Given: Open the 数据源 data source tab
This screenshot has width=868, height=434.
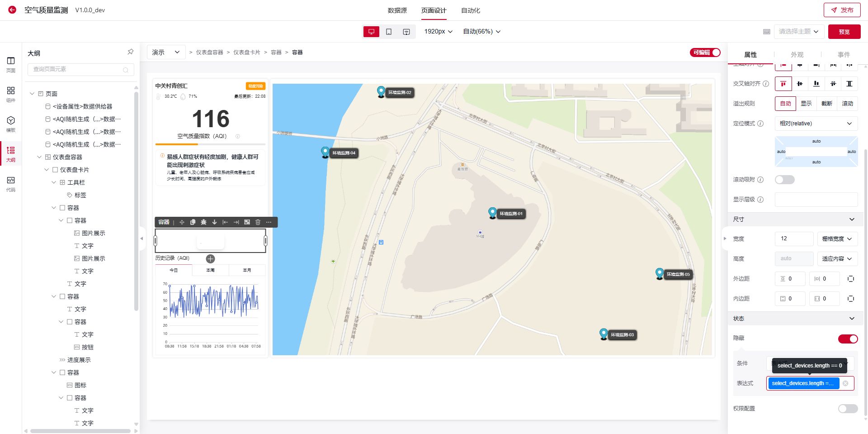Looking at the screenshot, I should pos(397,10).
